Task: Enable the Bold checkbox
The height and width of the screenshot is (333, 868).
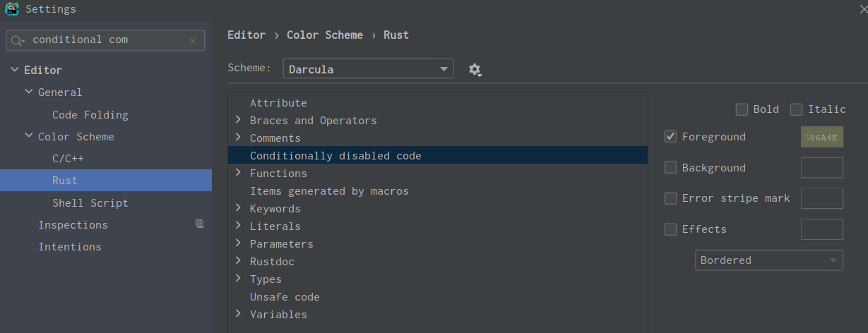Action: pyautogui.click(x=742, y=109)
